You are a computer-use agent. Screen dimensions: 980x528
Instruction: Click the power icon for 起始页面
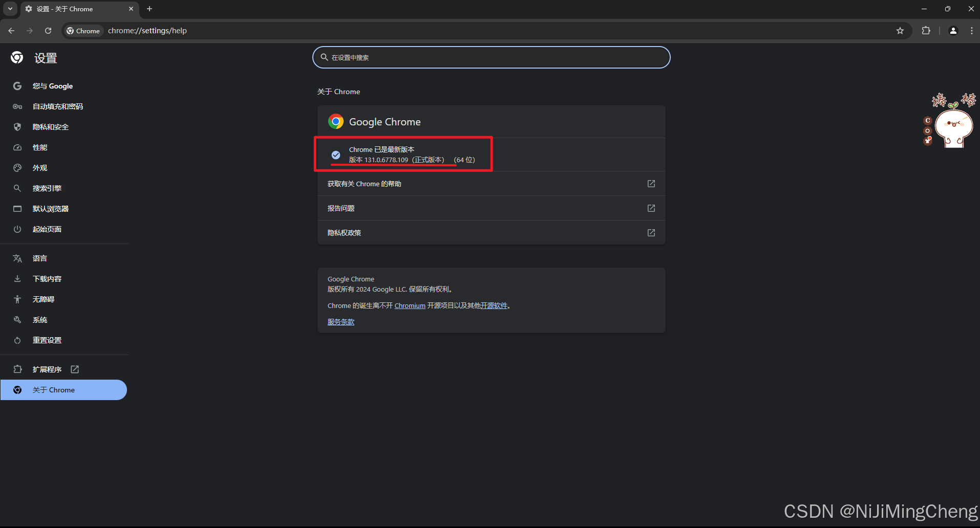17,229
